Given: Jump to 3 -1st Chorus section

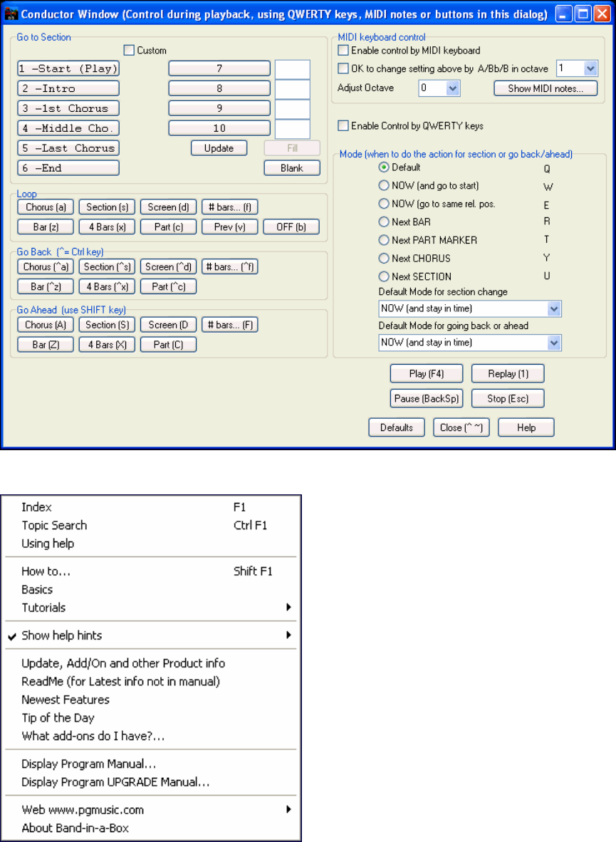Looking at the screenshot, I should coord(68,108).
